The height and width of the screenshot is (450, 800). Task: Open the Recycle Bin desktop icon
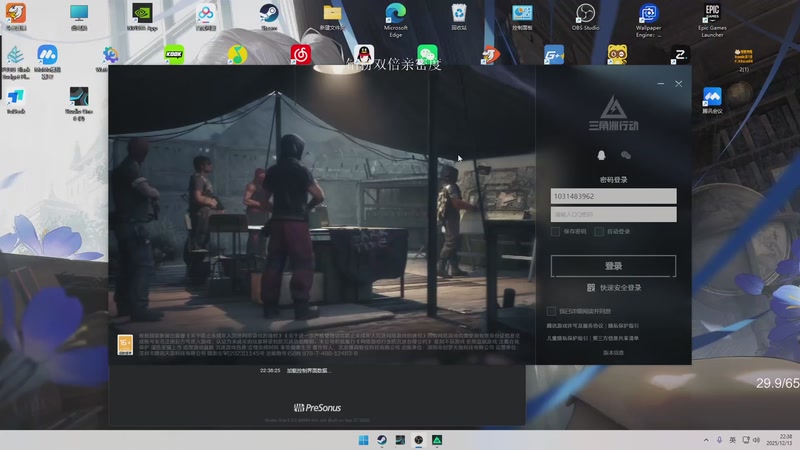459,16
